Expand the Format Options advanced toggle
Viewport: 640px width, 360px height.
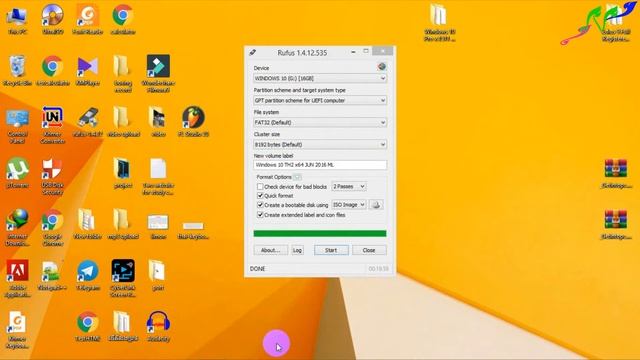[297, 177]
